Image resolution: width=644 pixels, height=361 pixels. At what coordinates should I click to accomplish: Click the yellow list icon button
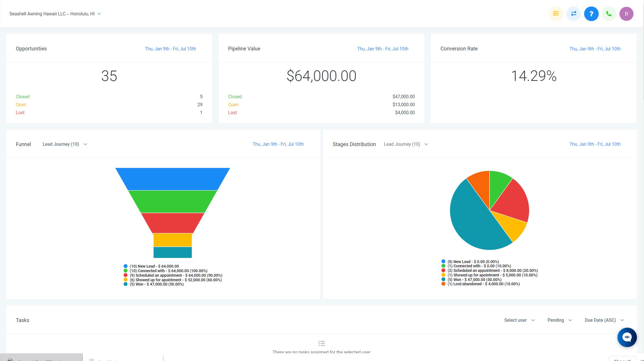pos(556,14)
